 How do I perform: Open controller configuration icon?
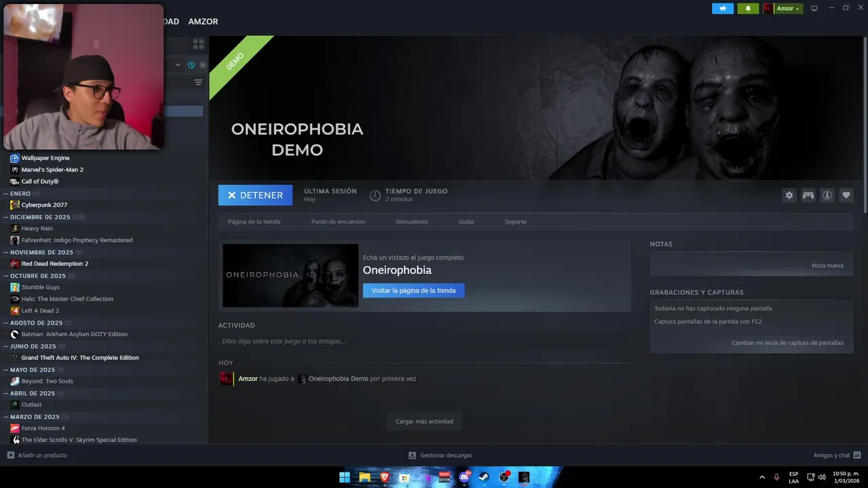(808, 195)
